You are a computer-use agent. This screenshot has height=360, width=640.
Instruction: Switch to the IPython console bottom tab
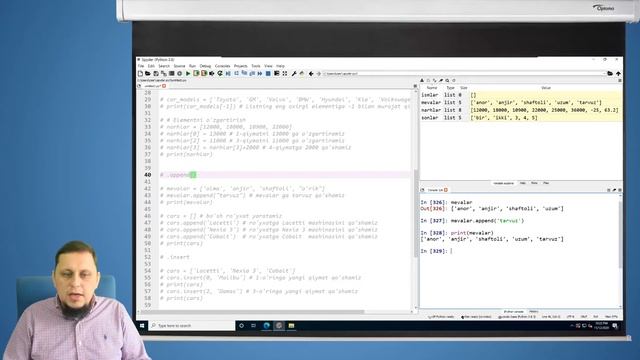click(513, 312)
